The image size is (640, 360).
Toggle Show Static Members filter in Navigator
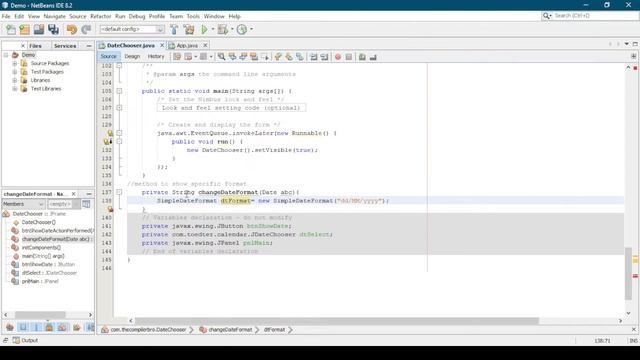click(x=36, y=327)
